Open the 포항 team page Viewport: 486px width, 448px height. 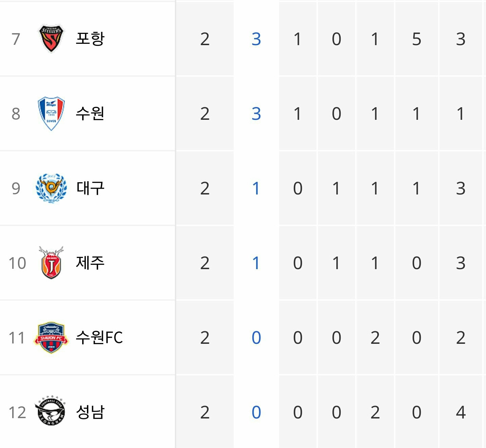tap(90, 39)
